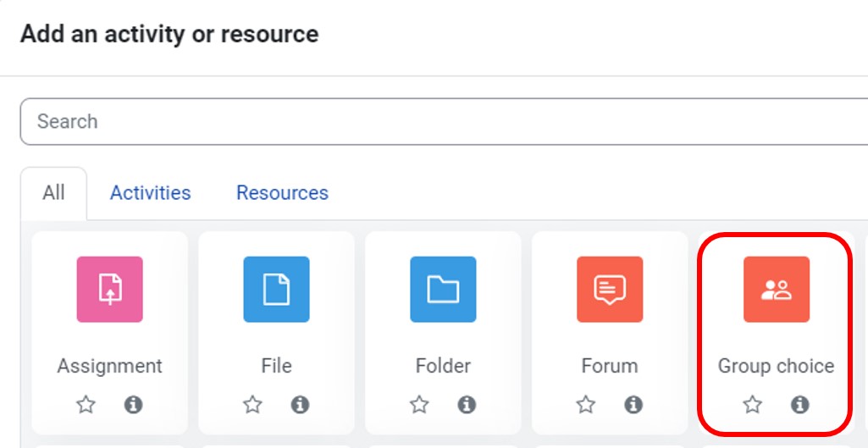Open the Resources tab
Screen dimensions: 868x448
click(x=282, y=193)
